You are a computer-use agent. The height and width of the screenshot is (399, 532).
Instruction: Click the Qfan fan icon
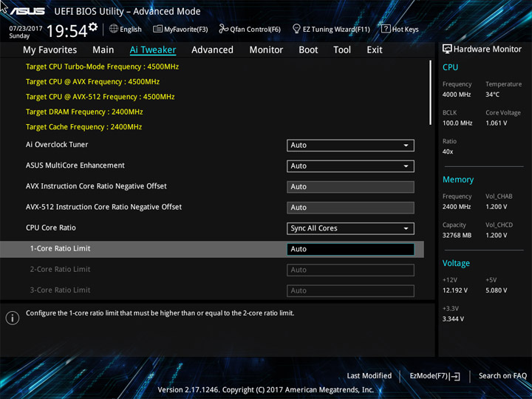[223, 29]
